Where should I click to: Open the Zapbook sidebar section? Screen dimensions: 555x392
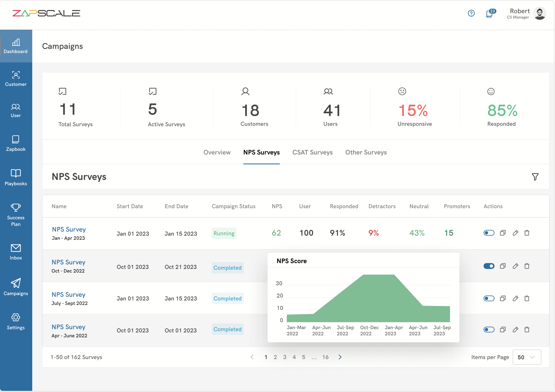click(x=16, y=143)
